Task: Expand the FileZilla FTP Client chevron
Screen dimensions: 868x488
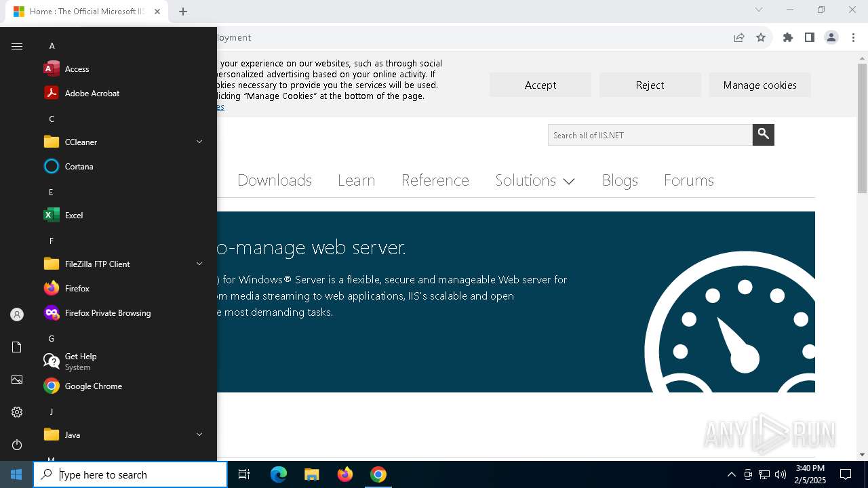Action: (x=199, y=264)
